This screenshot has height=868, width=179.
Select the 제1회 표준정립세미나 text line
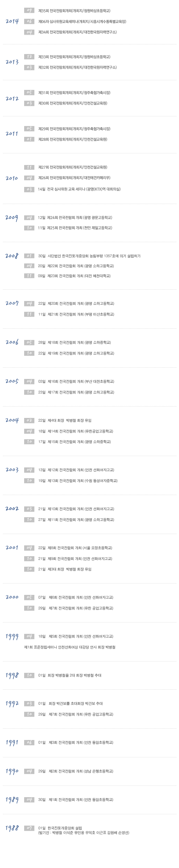70,647
